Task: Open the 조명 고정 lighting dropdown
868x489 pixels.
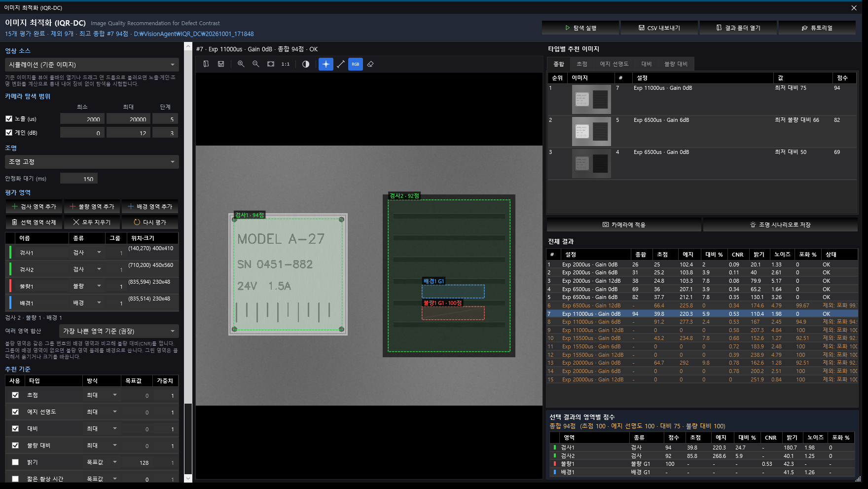Action: [x=92, y=162]
